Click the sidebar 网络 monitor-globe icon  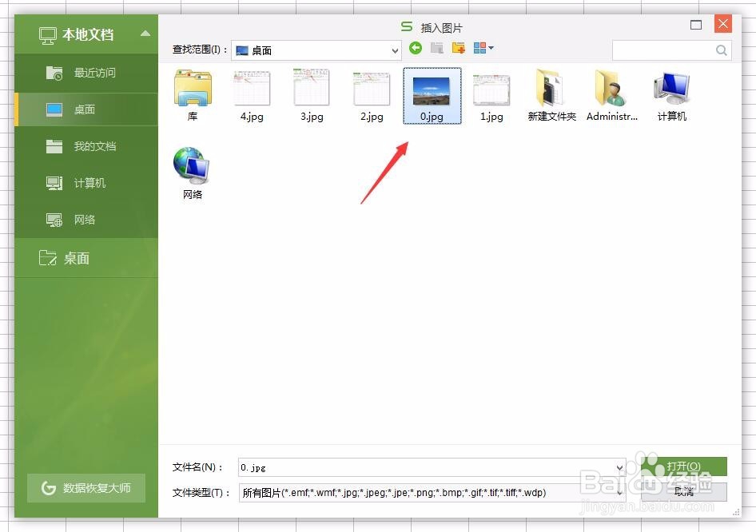coord(54,220)
